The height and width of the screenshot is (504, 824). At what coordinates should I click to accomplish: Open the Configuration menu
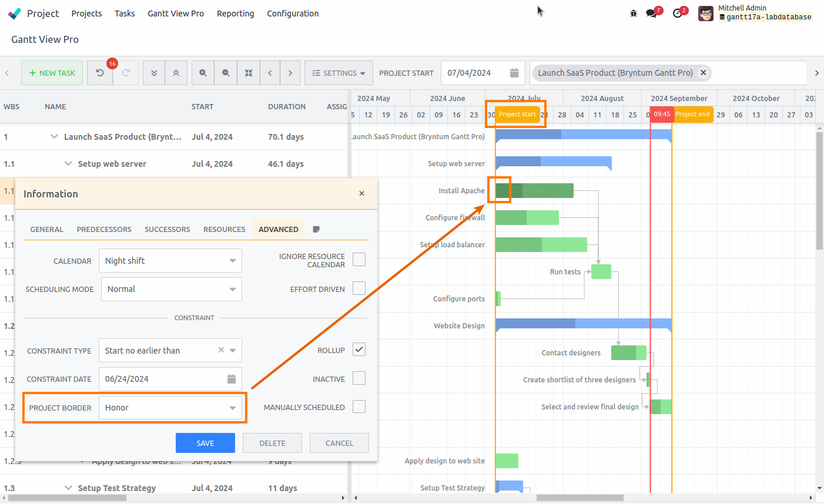coord(293,14)
